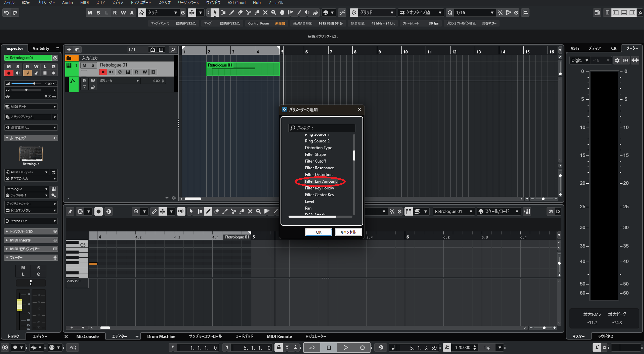Select the Range Selection tool in top toolbar
The height and width of the screenshot is (354, 644).
223,13
